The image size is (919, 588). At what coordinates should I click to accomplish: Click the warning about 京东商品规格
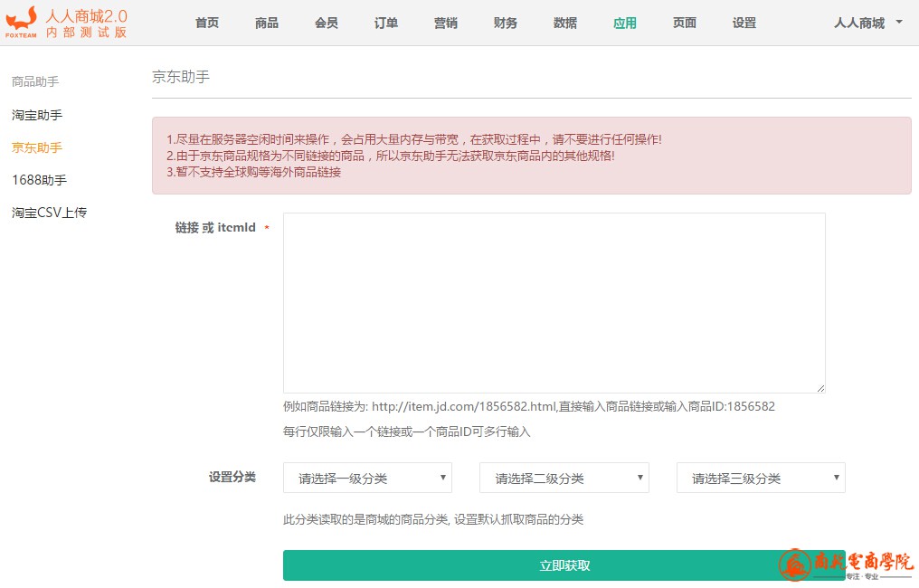[x=391, y=156]
